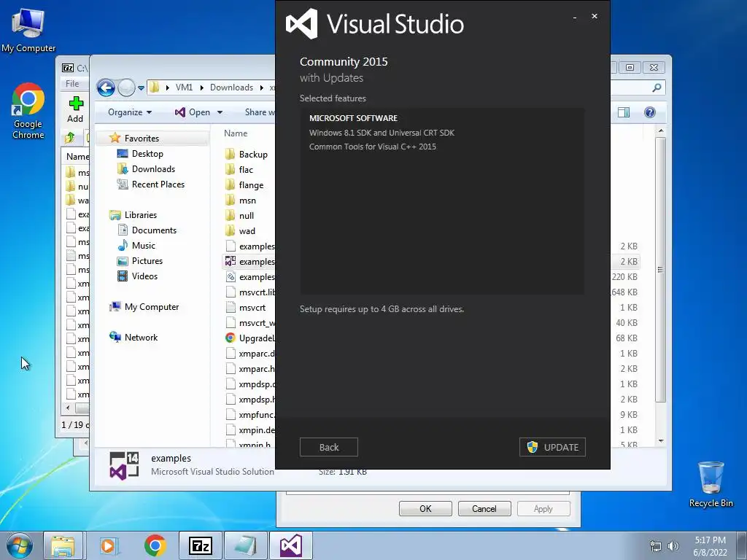
Task: Switch to Visual Studio in taskbar
Action: 291,545
